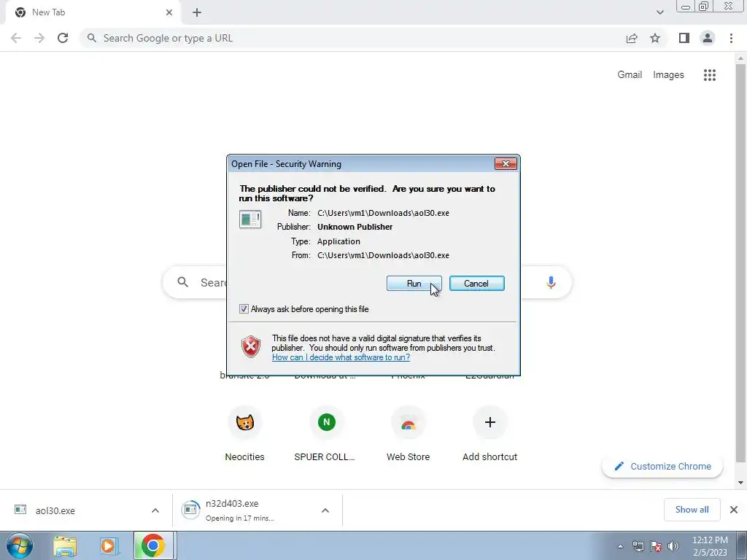
Task: Open Windows Explorer from taskbar
Action: 65,547
